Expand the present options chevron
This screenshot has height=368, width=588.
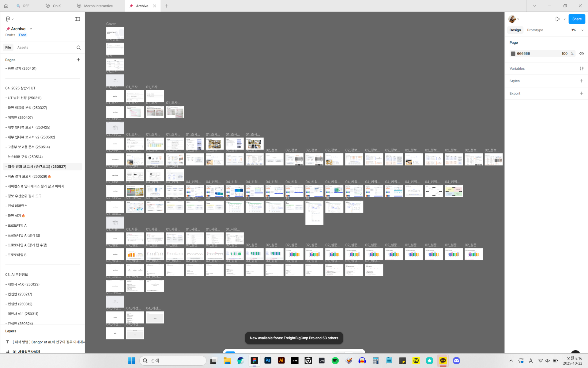(565, 19)
